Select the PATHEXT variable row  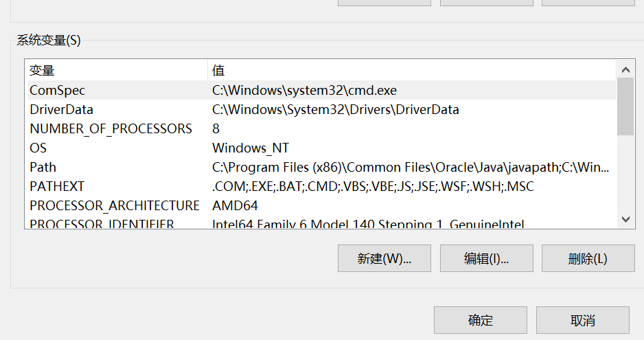tap(57, 186)
